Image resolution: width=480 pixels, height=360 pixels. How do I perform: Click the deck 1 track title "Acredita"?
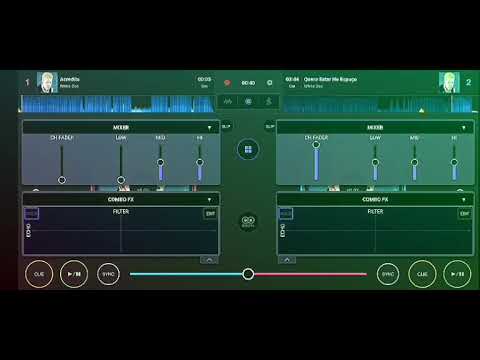point(70,79)
